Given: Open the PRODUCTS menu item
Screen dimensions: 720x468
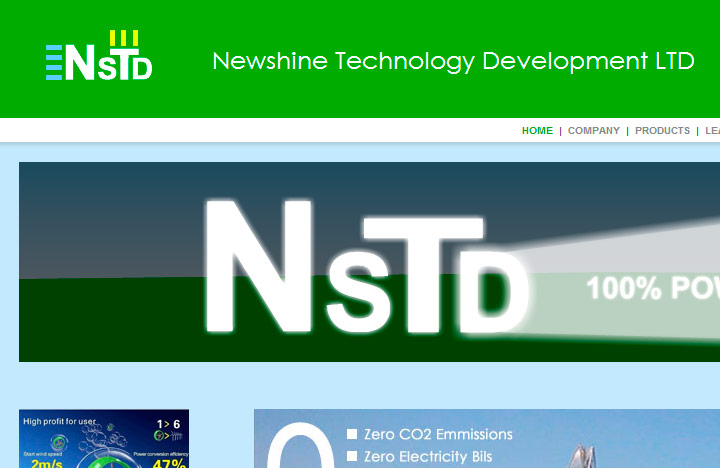Looking at the screenshot, I should point(662,131).
